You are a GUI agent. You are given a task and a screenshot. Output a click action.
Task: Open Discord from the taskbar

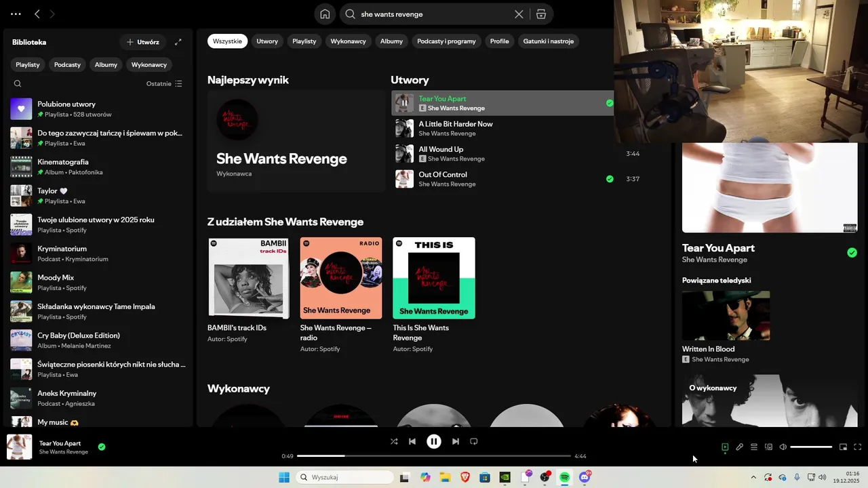(585, 478)
